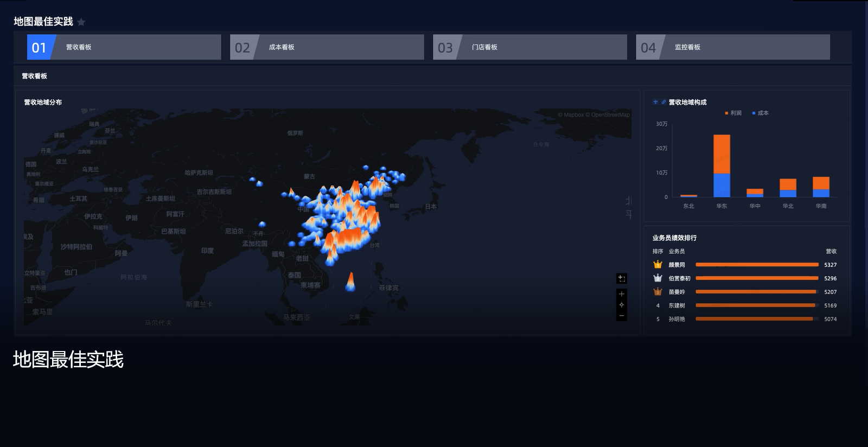Zoom in on the map
The image size is (868, 447).
(622, 293)
